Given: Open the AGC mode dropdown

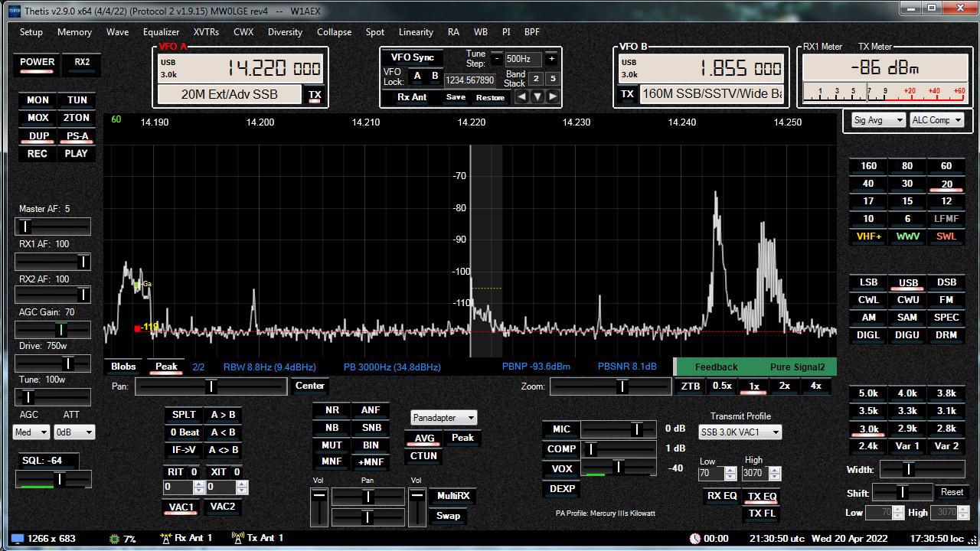Looking at the screenshot, I should pyautogui.click(x=31, y=432).
